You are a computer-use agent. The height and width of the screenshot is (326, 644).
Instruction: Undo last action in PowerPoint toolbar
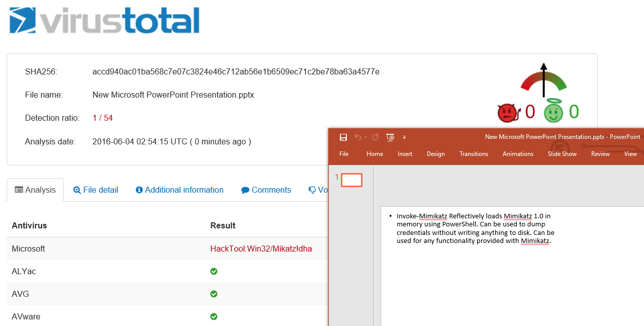(358, 137)
